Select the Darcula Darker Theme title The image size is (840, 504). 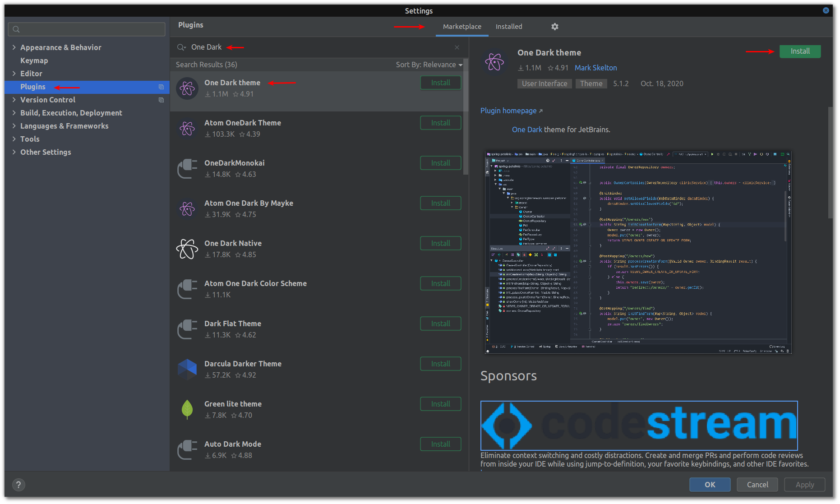click(x=243, y=364)
